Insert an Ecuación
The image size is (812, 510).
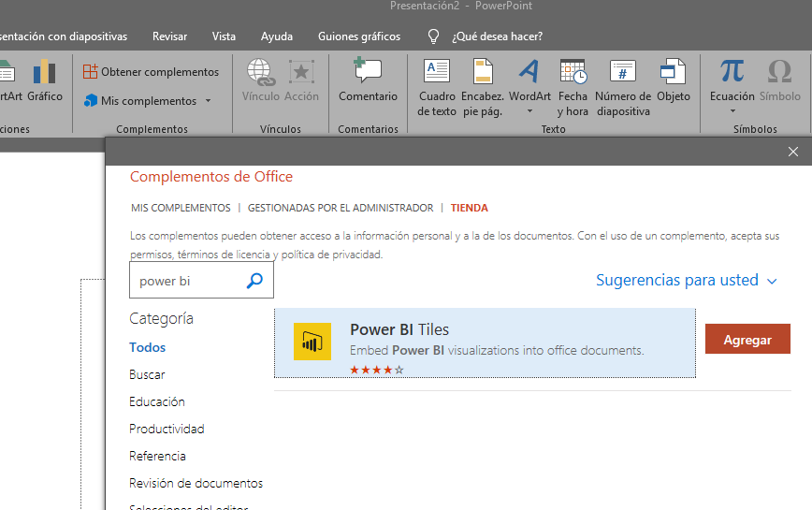[x=732, y=80]
